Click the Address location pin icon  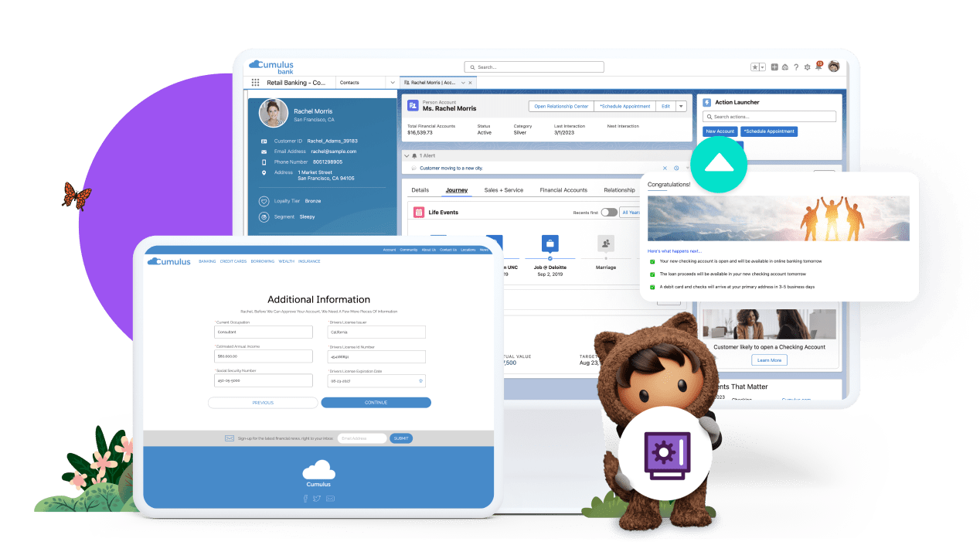(x=264, y=172)
